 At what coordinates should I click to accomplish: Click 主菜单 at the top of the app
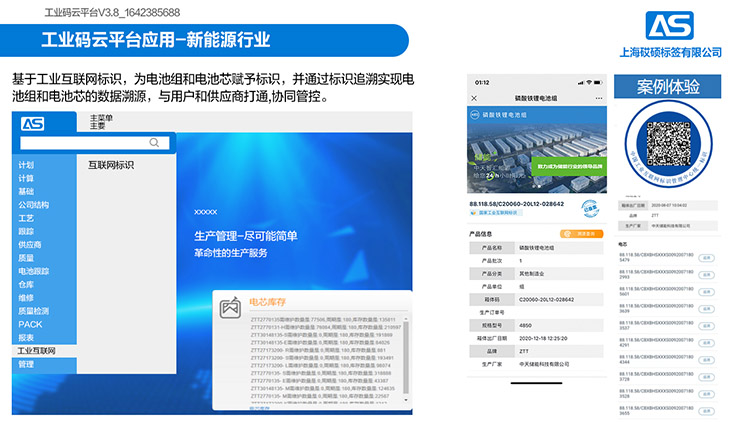click(x=101, y=118)
